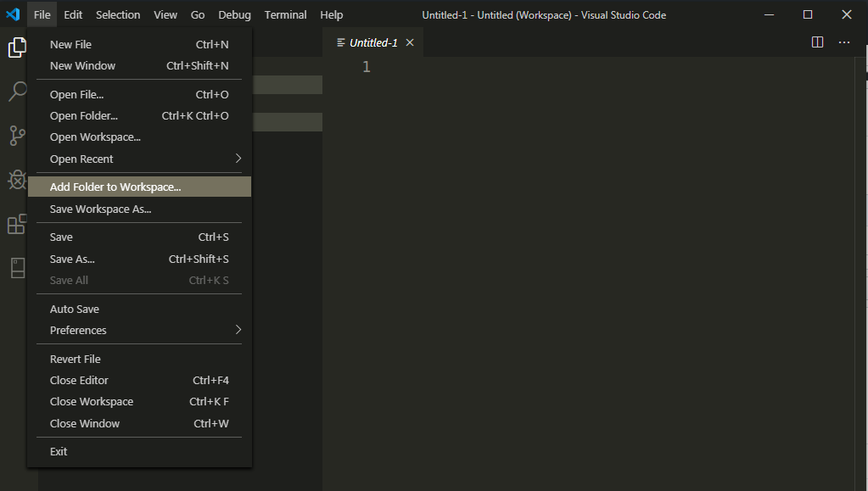Select Open File... menu entry

(139, 95)
